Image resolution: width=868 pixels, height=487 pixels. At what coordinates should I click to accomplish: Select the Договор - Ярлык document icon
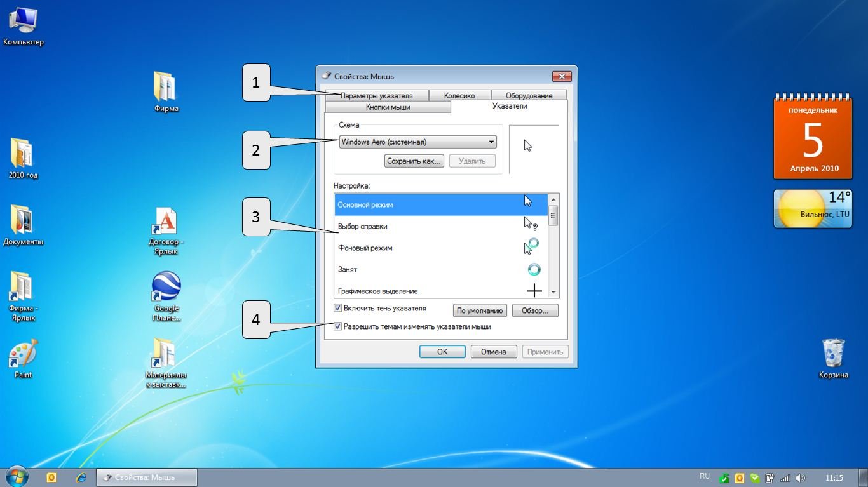click(x=166, y=222)
